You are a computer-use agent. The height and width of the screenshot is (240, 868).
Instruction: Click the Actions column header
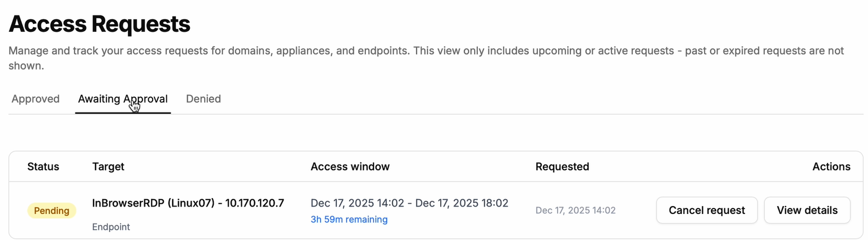click(x=831, y=167)
